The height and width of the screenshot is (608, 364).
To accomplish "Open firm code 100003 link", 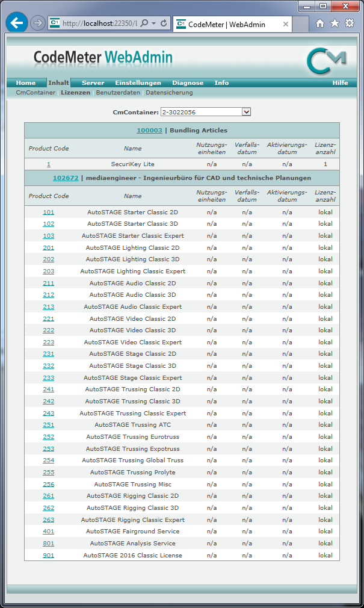I will tap(149, 130).
